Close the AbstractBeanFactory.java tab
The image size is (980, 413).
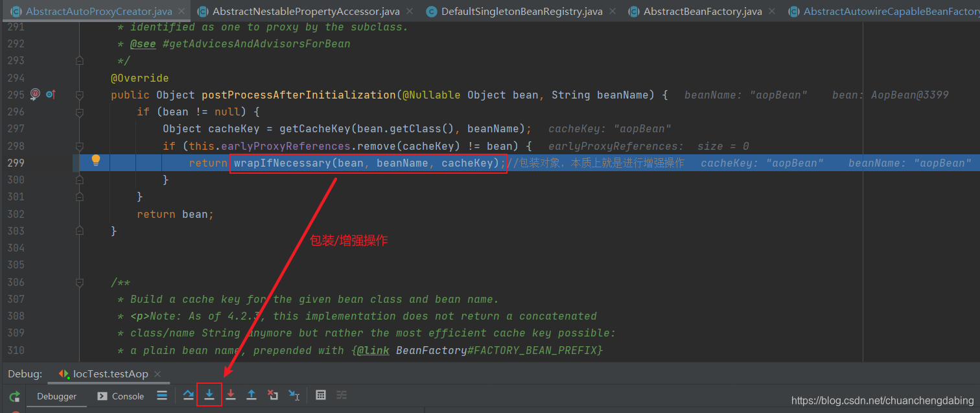tap(771, 12)
